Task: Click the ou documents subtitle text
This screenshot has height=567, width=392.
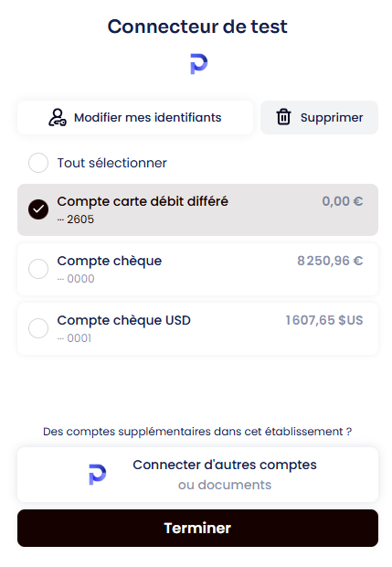Action: pos(225,485)
